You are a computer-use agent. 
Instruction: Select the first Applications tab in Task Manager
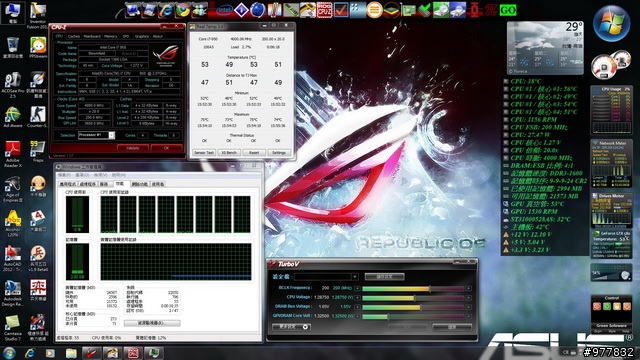pos(68,184)
